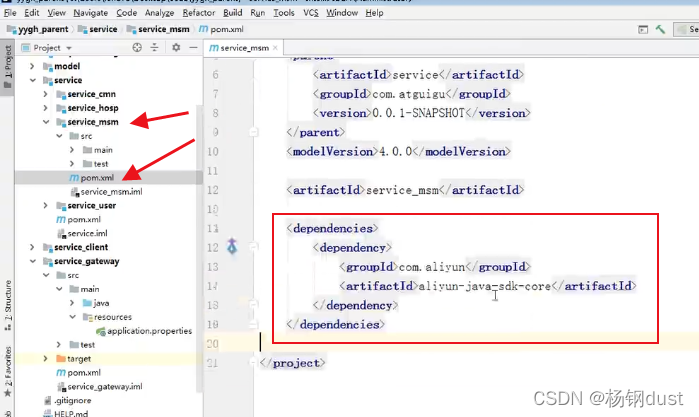
Task: Open the Run menu
Action: click(258, 13)
